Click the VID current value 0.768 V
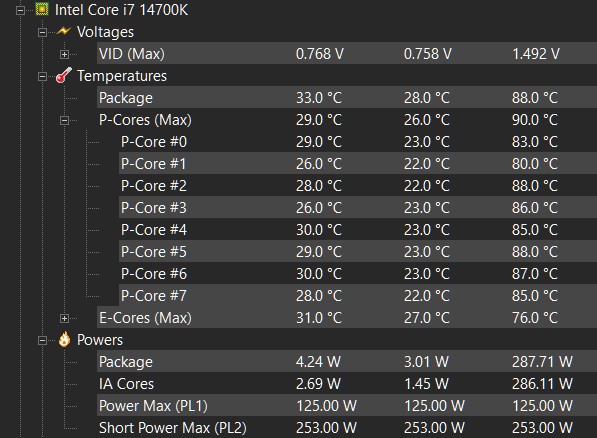Viewport: 597px width, 438px height. (x=320, y=54)
